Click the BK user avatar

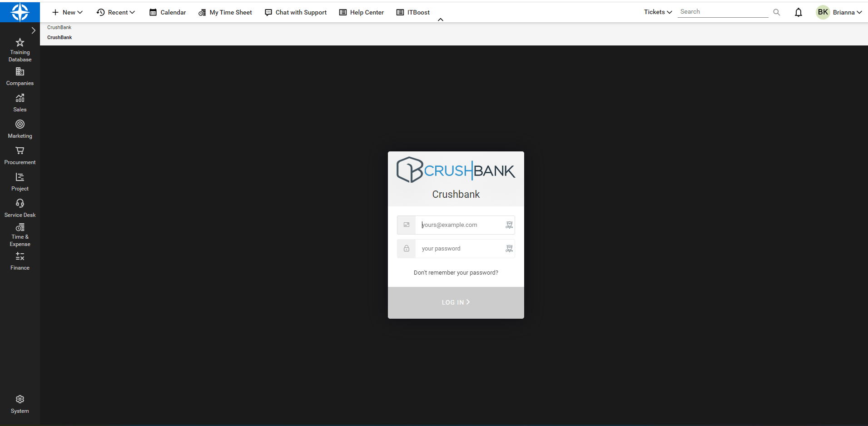[823, 12]
